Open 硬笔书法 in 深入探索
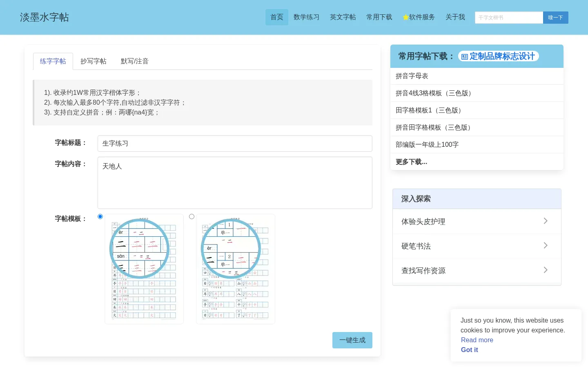This screenshot has height=368, width=588. click(x=477, y=246)
